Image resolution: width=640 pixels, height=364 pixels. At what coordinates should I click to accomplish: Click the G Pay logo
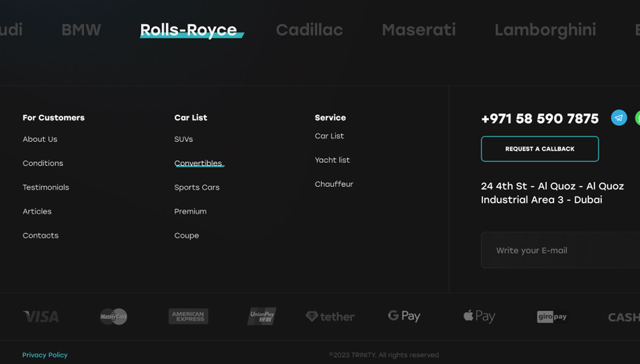pyautogui.click(x=404, y=316)
